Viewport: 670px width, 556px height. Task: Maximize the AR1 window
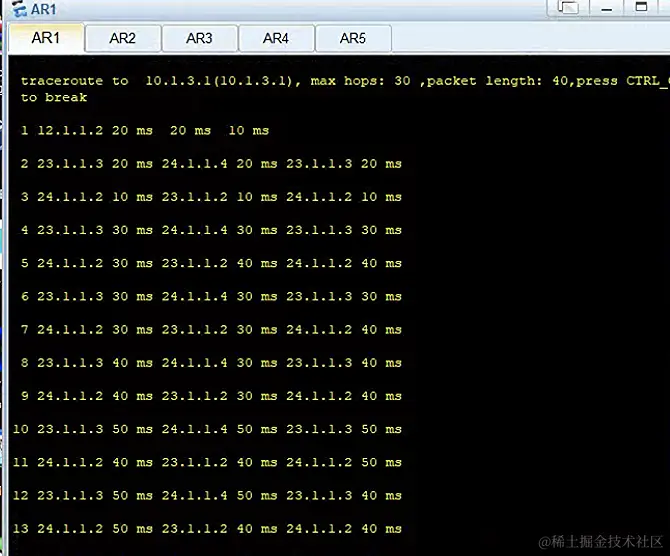pyautogui.click(x=641, y=7)
